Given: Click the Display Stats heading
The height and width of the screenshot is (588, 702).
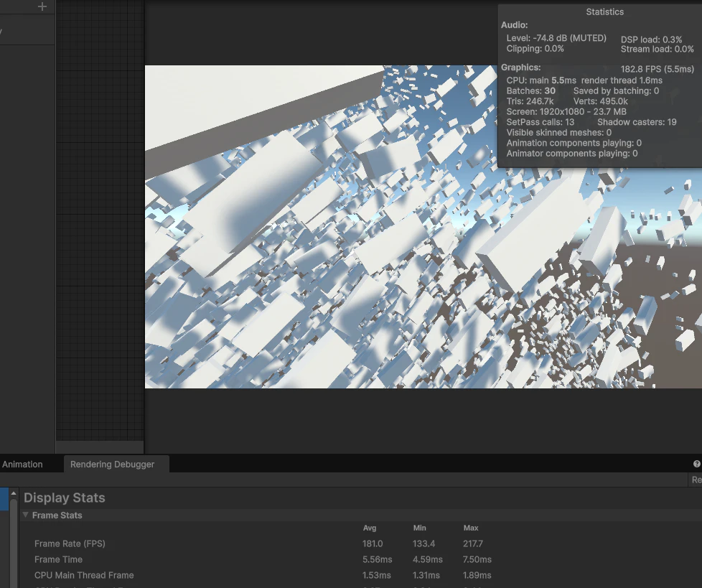Looking at the screenshot, I should 65,498.
